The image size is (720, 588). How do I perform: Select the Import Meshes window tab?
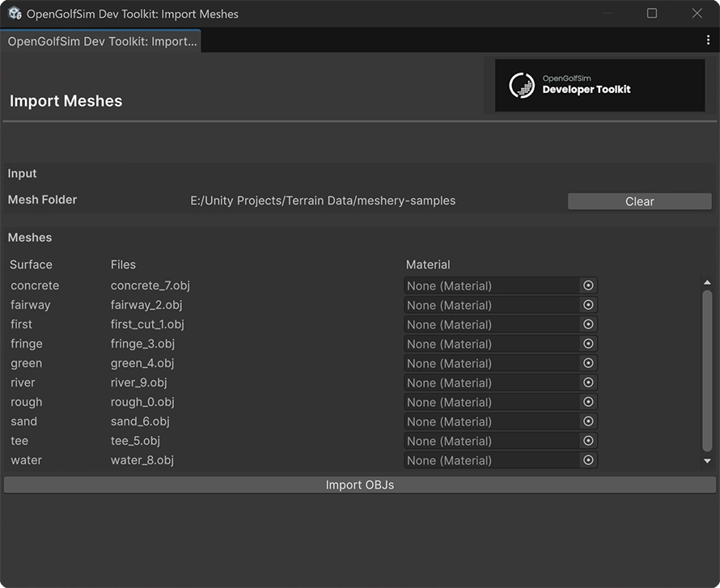pyautogui.click(x=101, y=41)
